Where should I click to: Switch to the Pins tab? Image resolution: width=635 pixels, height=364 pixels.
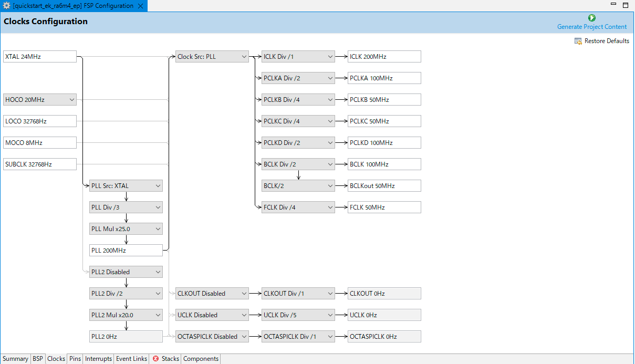[75, 359]
